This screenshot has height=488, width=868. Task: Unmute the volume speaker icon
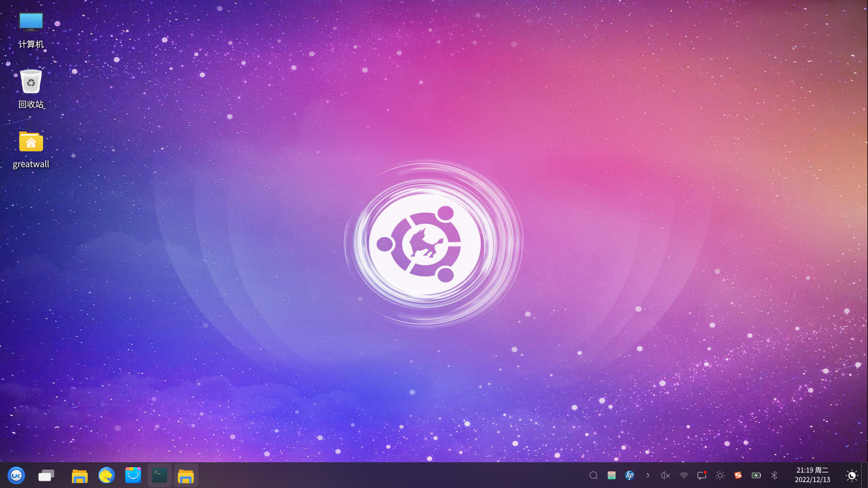tap(665, 475)
